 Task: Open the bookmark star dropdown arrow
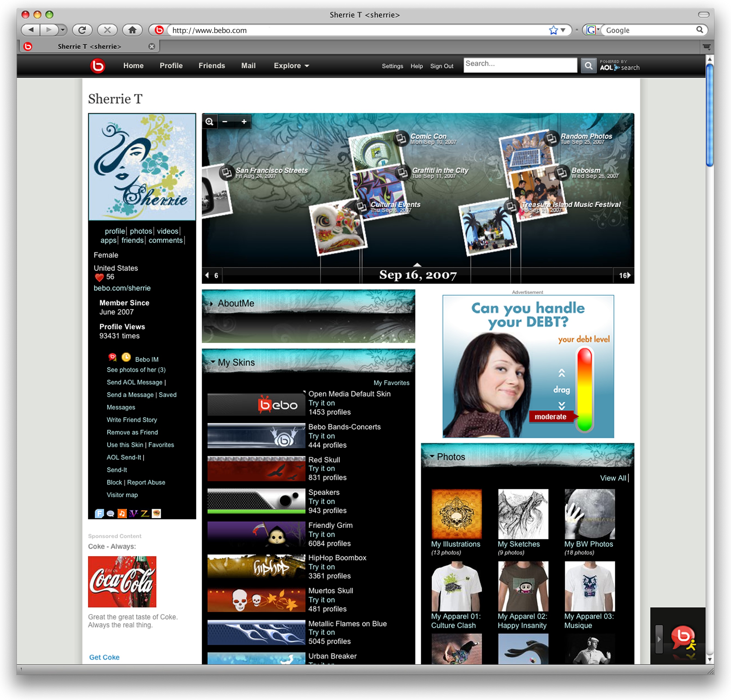coord(563,30)
